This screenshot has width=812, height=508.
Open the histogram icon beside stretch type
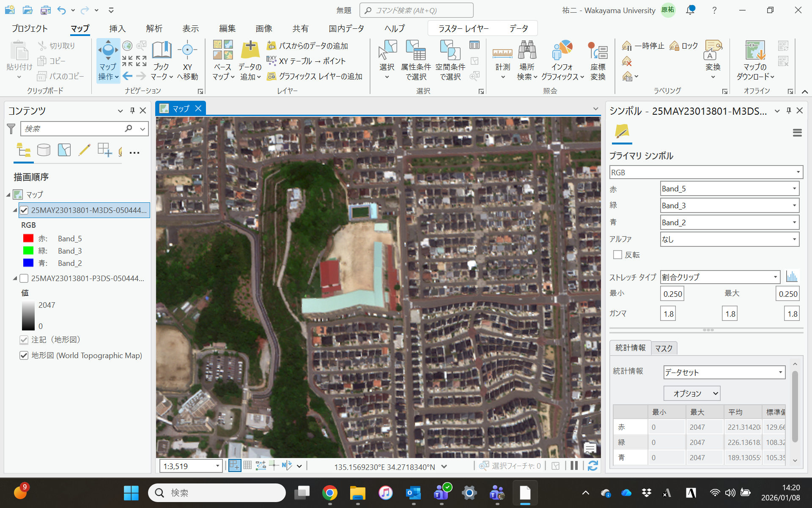(x=791, y=277)
